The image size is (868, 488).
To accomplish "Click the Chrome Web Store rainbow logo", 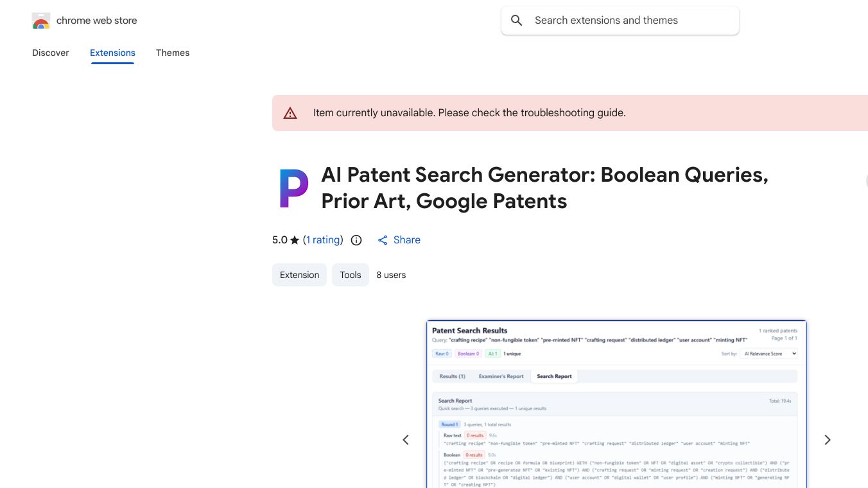I will tap(40, 20).
